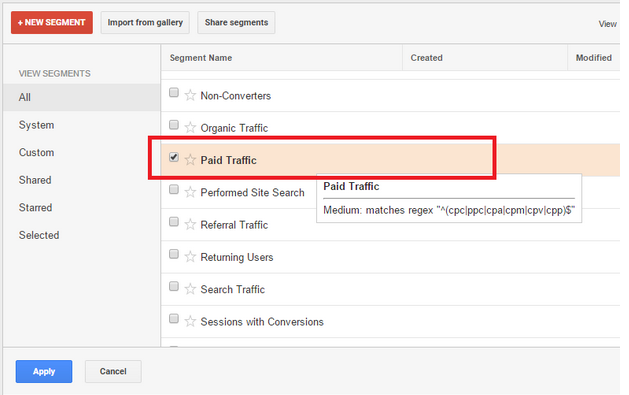Star the Returning Users segment

point(190,257)
